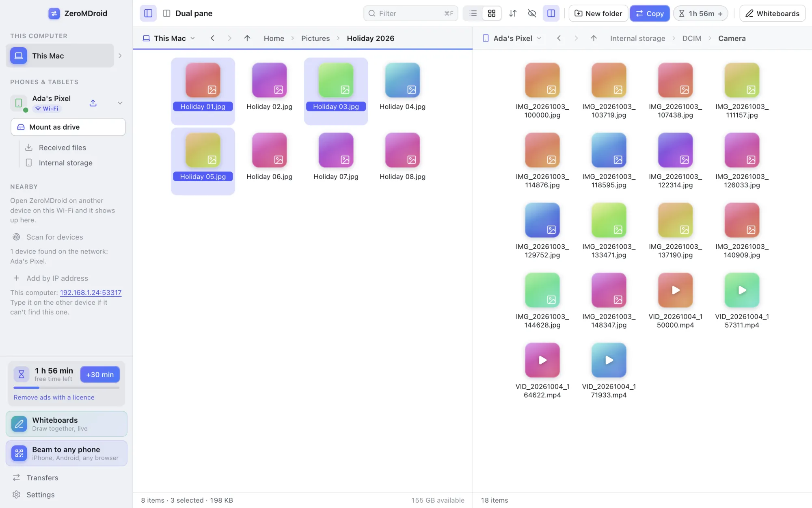The height and width of the screenshot is (508, 812).
Task: Select the VID_20261004_150000.mp4 video
Action: tap(676, 290)
